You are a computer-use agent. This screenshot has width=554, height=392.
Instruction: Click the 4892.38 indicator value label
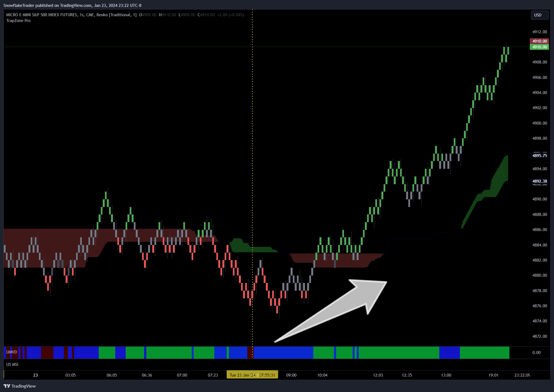(x=539, y=181)
